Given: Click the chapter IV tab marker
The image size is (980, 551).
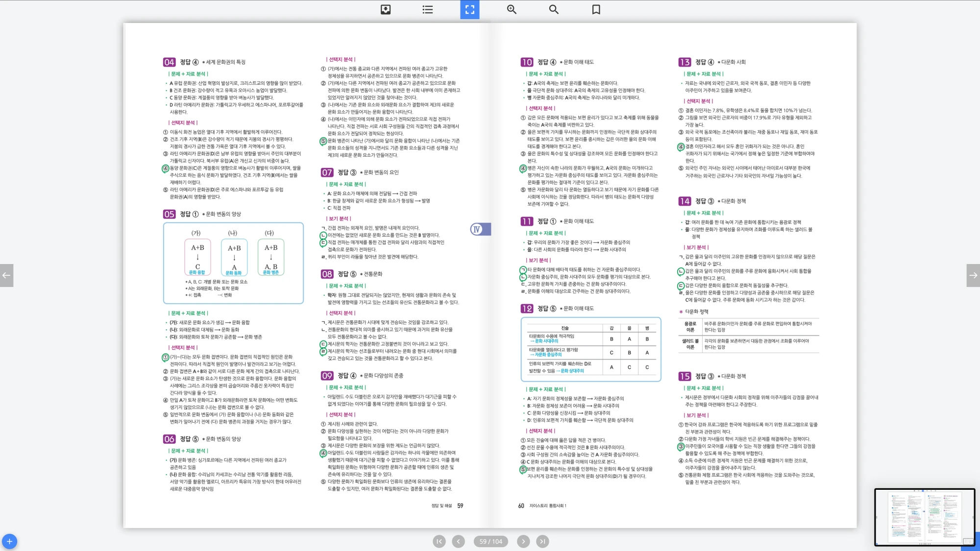Looking at the screenshot, I should (480, 229).
